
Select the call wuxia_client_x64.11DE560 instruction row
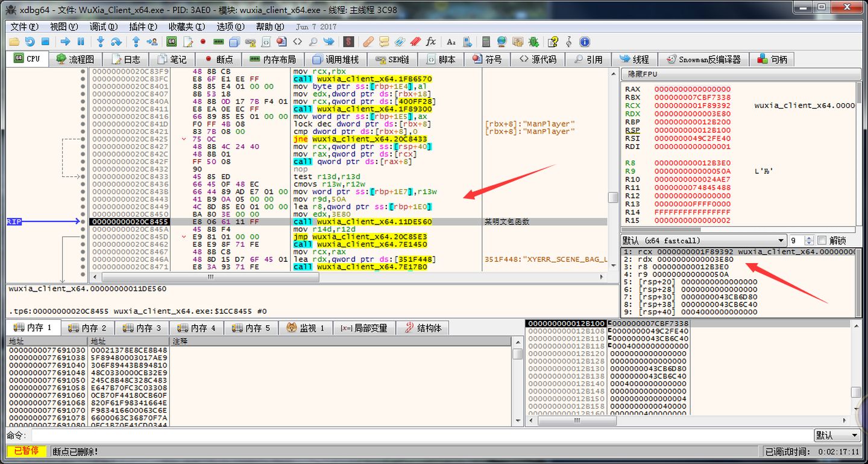348,221
